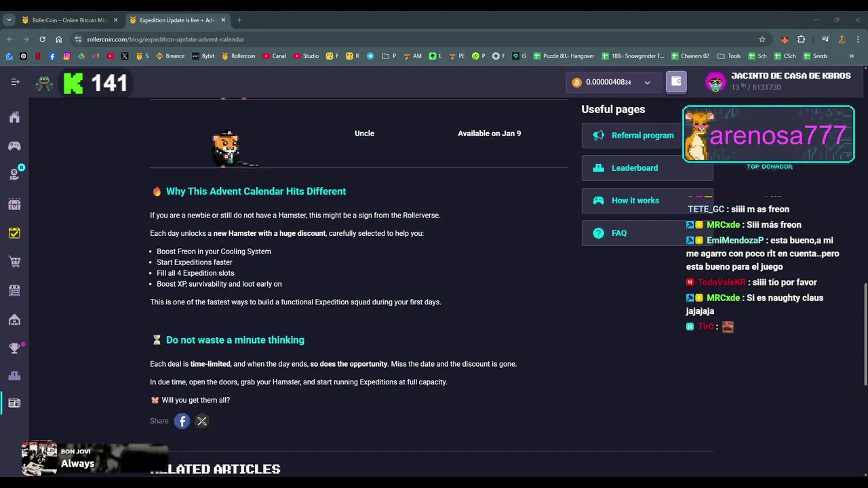Viewport: 868px width, 488px height.
Task: Open the Referral program page
Action: pos(647,136)
